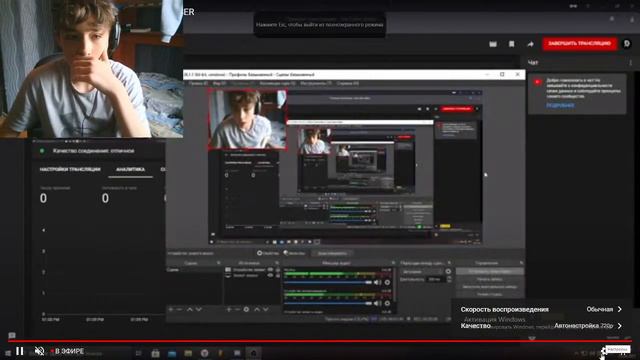640x360 pixels.
Task: Open second menu in OBS menu bar
Action: (219, 83)
